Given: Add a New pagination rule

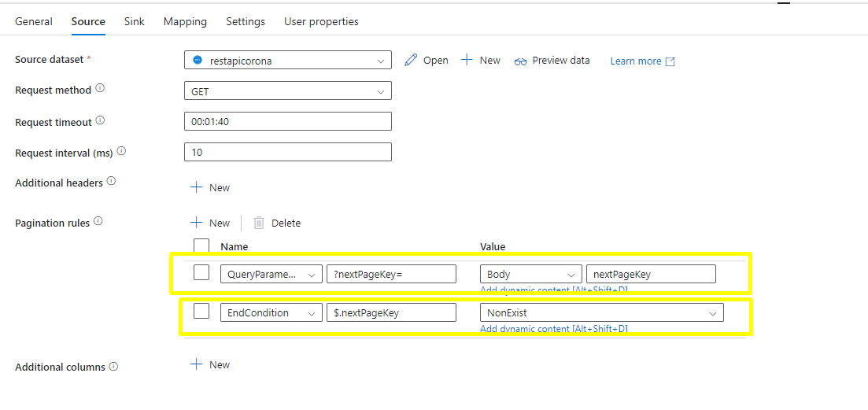Looking at the screenshot, I should coord(210,223).
